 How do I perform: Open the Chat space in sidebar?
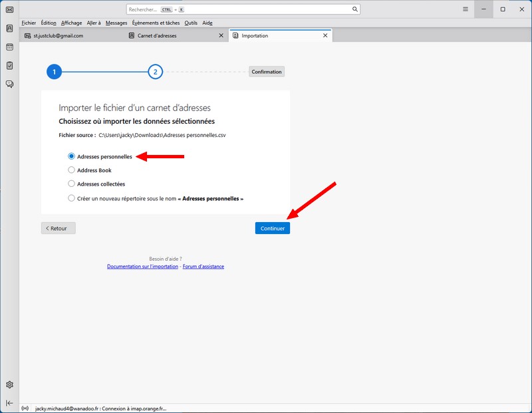tap(9, 84)
